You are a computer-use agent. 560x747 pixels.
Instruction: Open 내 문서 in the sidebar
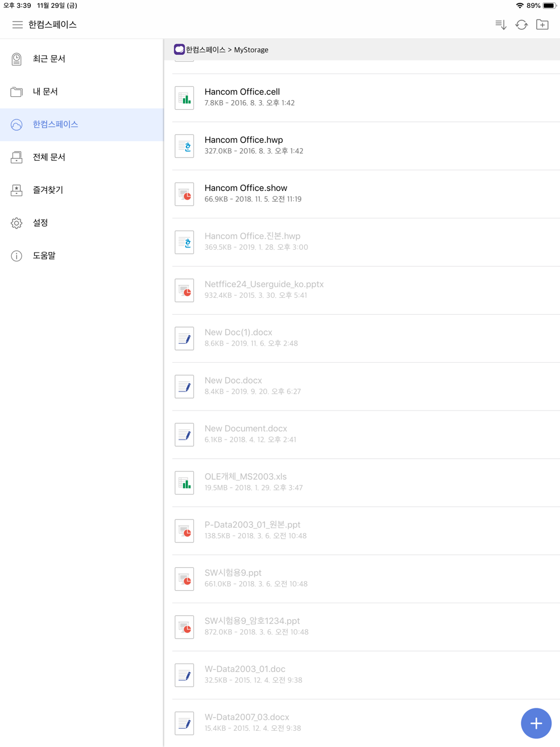[82, 92]
